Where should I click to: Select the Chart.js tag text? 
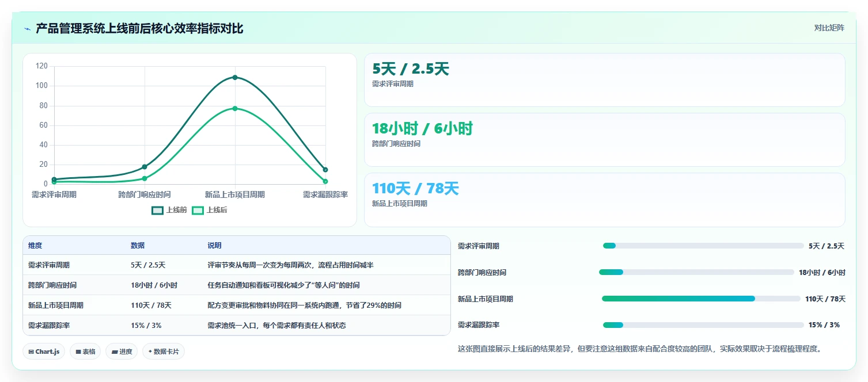pos(47,352)
